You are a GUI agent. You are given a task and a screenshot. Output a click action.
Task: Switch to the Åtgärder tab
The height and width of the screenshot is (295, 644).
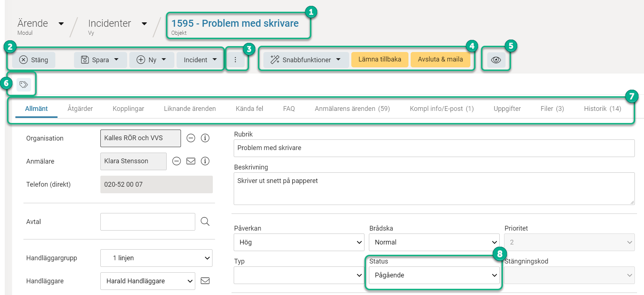(x=80, y=109)
